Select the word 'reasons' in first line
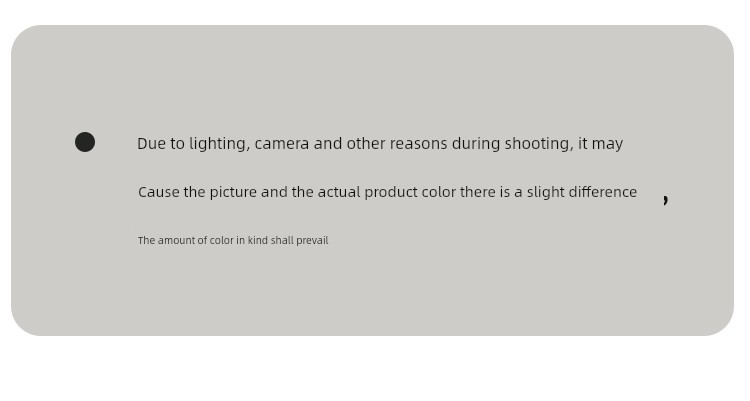This screenshot has width=750, height=401. pyautogui.click(x=419, y=144)
